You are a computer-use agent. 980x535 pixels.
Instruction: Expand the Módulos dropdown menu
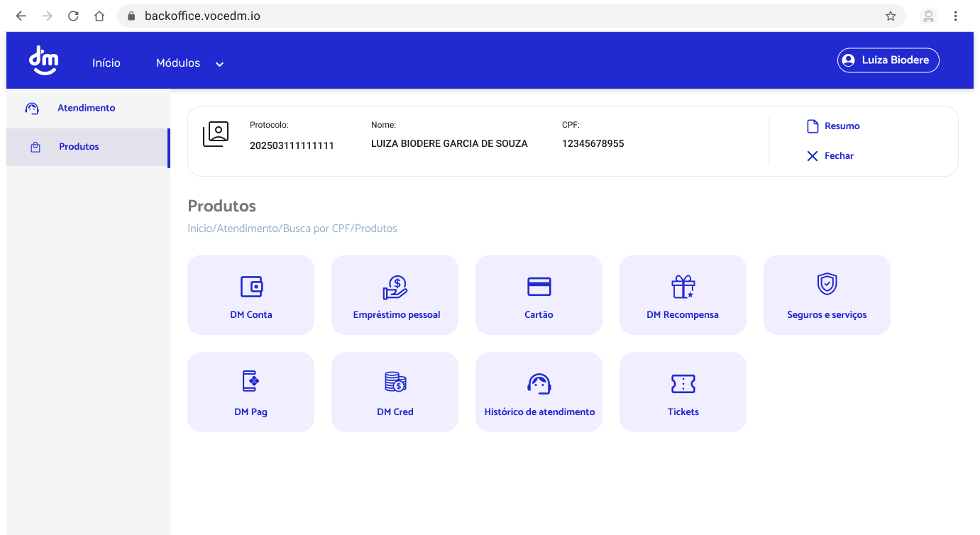(188, 62)
